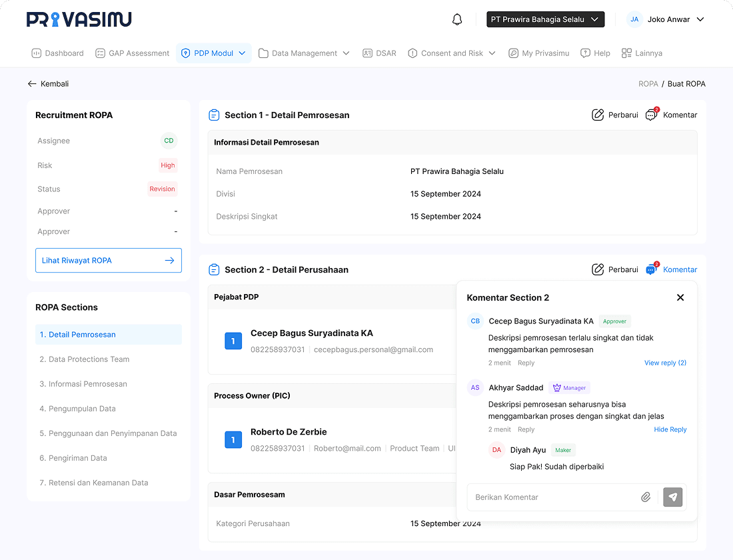Click the paperclip attachment icon
Screen dimensions: 733x560
click(x=645, y=497)
